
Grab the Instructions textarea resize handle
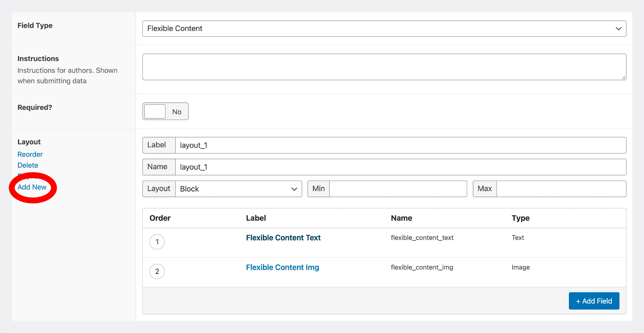point(623,77)
